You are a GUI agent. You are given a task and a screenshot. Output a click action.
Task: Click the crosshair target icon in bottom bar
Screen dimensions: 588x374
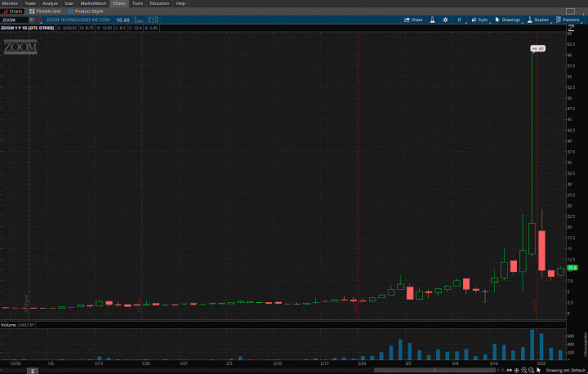[x=517, y=371]
